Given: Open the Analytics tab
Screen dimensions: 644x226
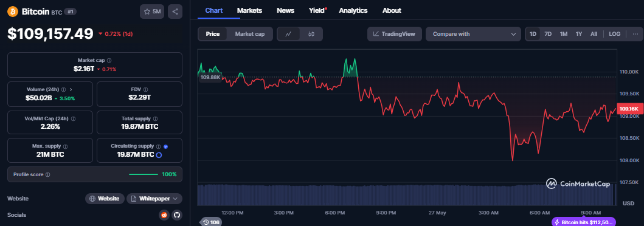Looking at the screenshot, I should (353, 11).
